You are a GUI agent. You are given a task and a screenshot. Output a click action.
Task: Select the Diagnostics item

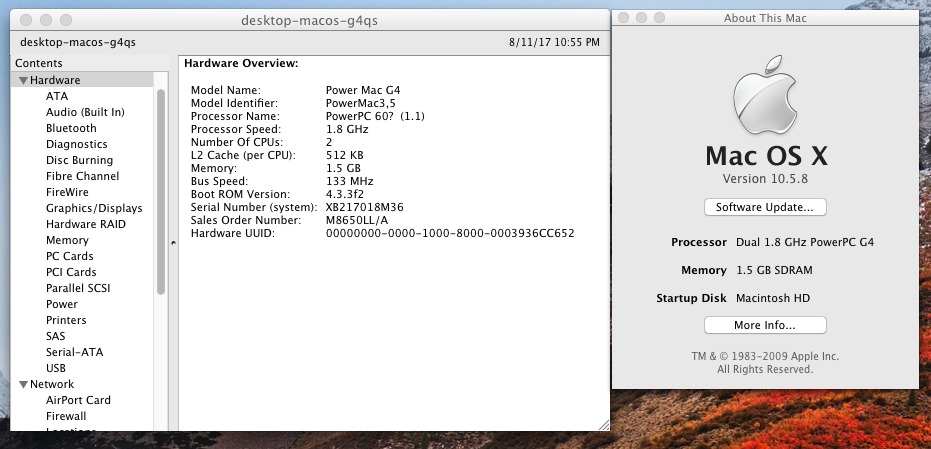click(77, 144)
